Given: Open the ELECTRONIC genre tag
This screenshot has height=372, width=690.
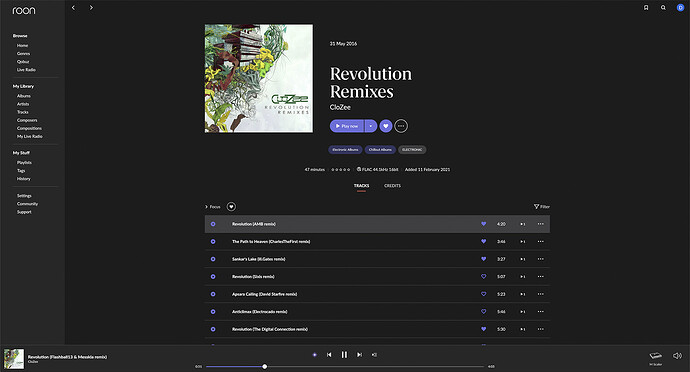Looking at the screenshot, I should (x=412, y=150).
